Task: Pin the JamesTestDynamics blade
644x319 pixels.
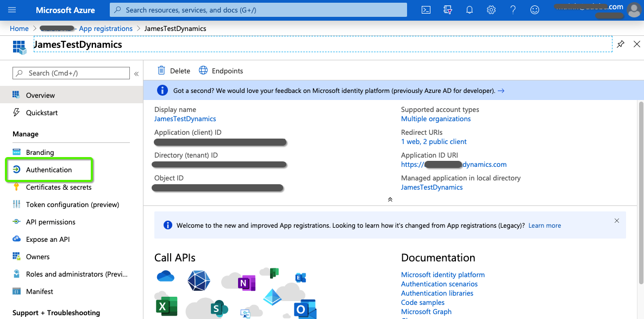Action: tap(621, 44)
